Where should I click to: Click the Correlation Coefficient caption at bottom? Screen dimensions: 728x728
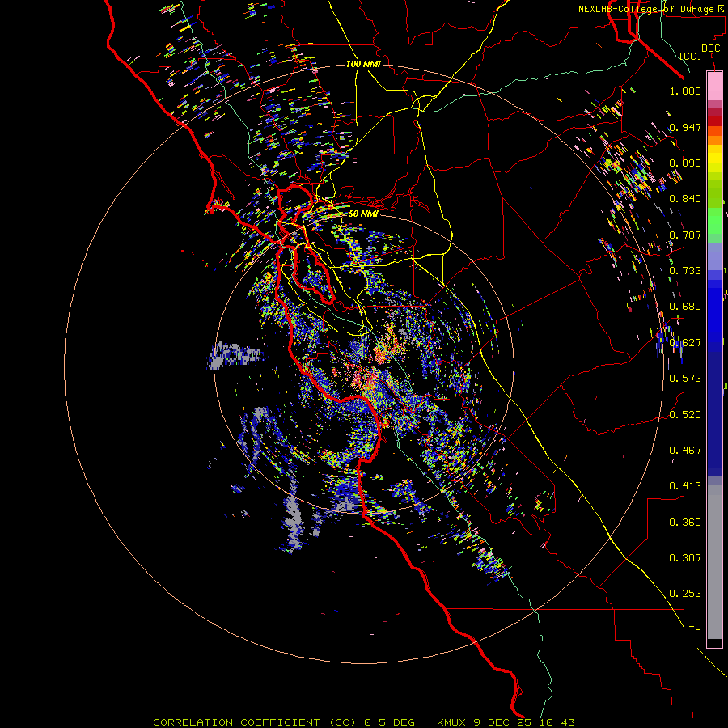pos(364,722)
